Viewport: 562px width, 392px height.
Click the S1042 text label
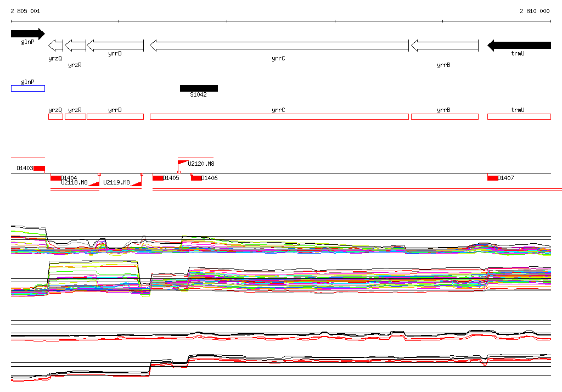point(198,94)
